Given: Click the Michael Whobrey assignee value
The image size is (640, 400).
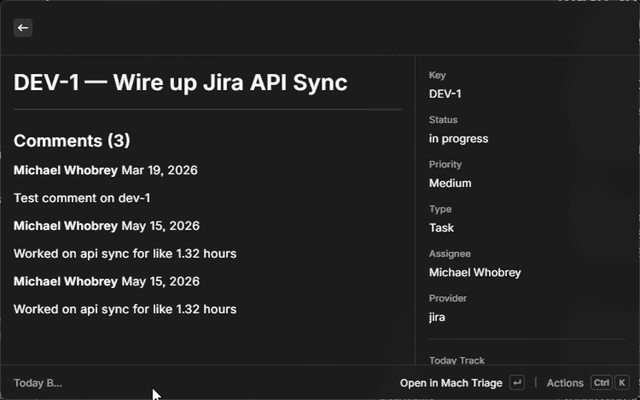Looking at the screenshot, I should (x=475, y=272).
